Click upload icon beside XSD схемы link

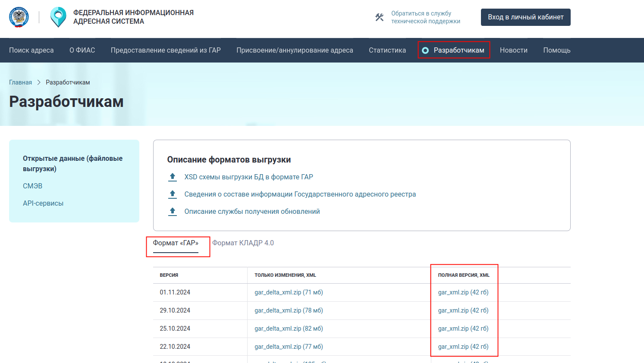coord(173,177)
